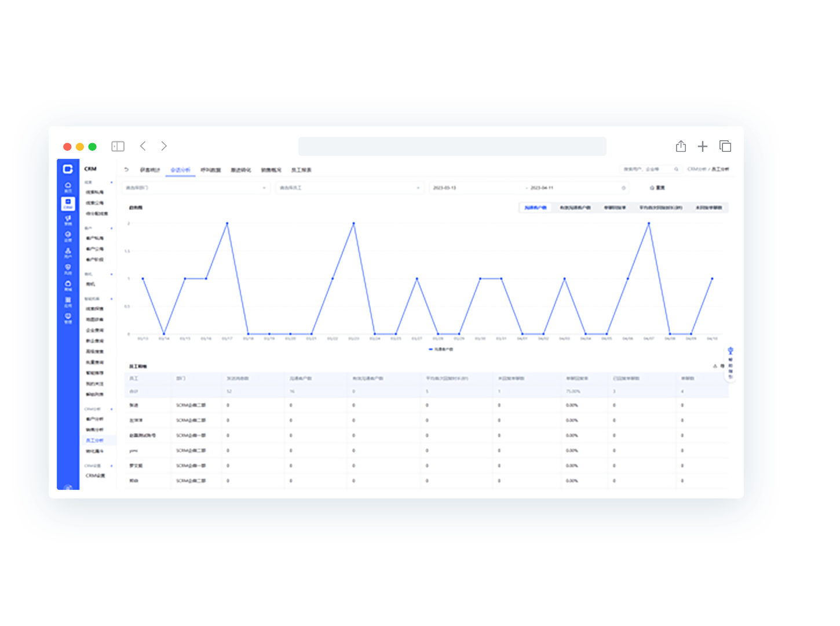Click the chart peak point at 03/17
840x626 pixels.
tap(227, 223)
